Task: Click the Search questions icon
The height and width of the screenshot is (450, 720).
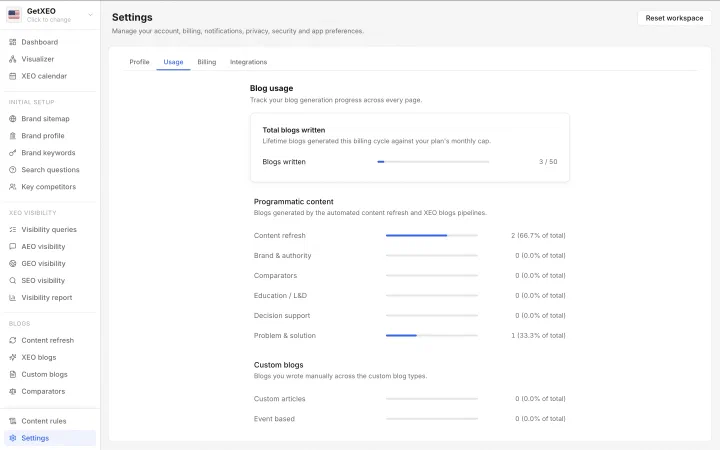Action: [x=12, y=169]
